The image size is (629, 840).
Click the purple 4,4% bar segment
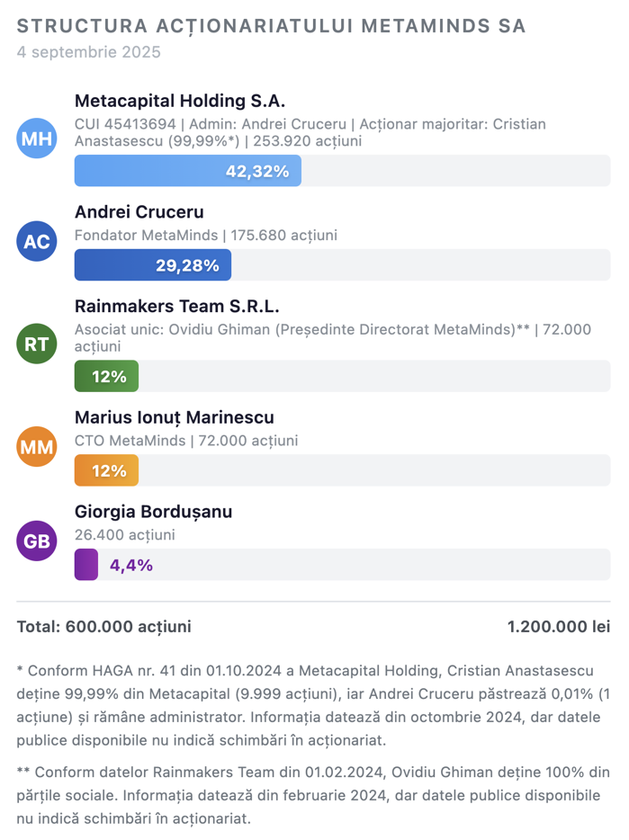[x=86, y=565]
